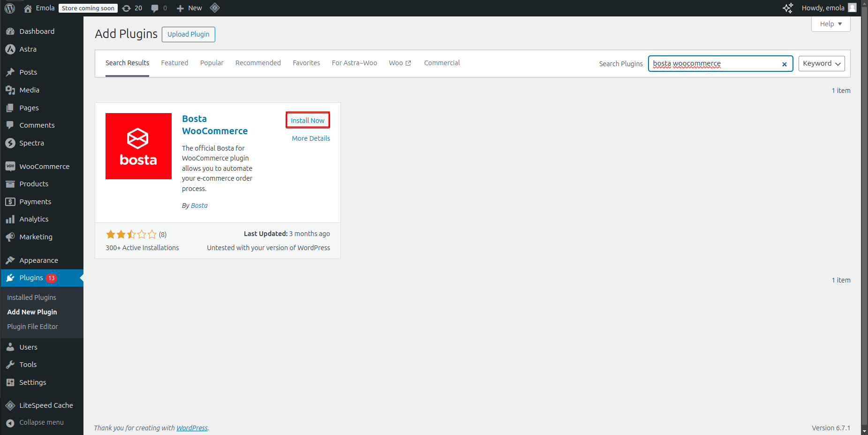Visit site via Emola home icon
Screen dimensions: 868x435
(x=28, y=8)
